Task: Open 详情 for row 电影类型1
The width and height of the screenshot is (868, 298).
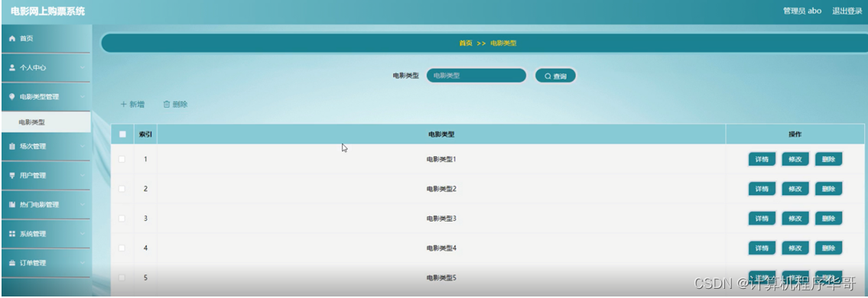Action: click(x=762, y=159)
